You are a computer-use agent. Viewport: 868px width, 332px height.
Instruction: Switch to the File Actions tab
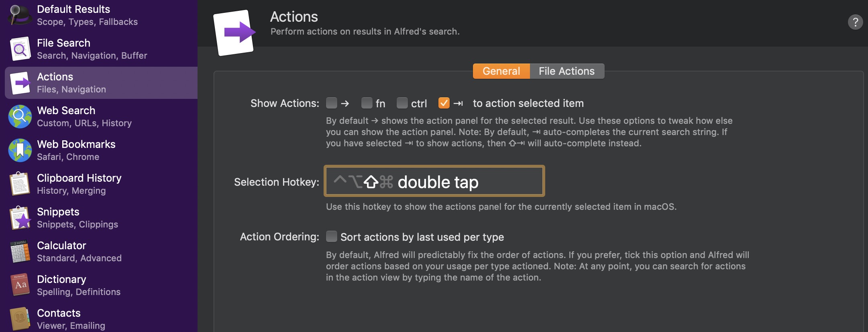[567, 71]
